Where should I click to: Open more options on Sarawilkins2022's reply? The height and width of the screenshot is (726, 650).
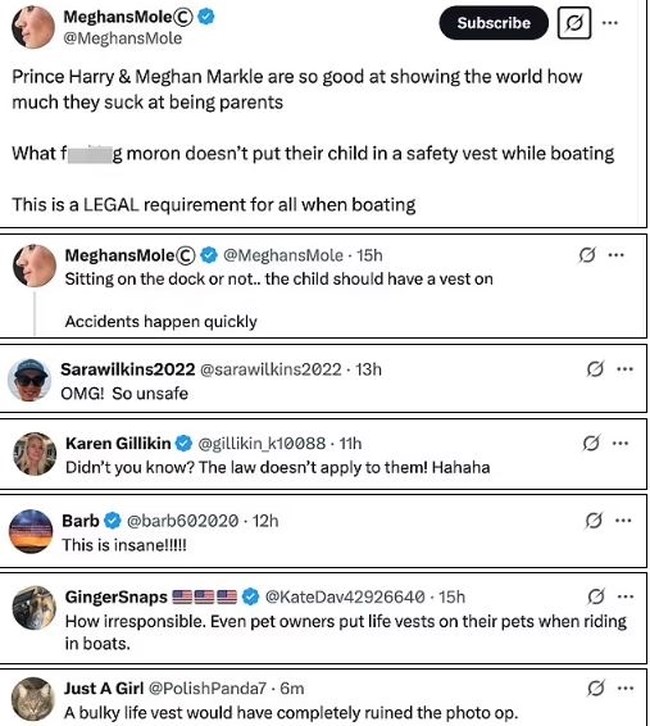tap(625, 369)
